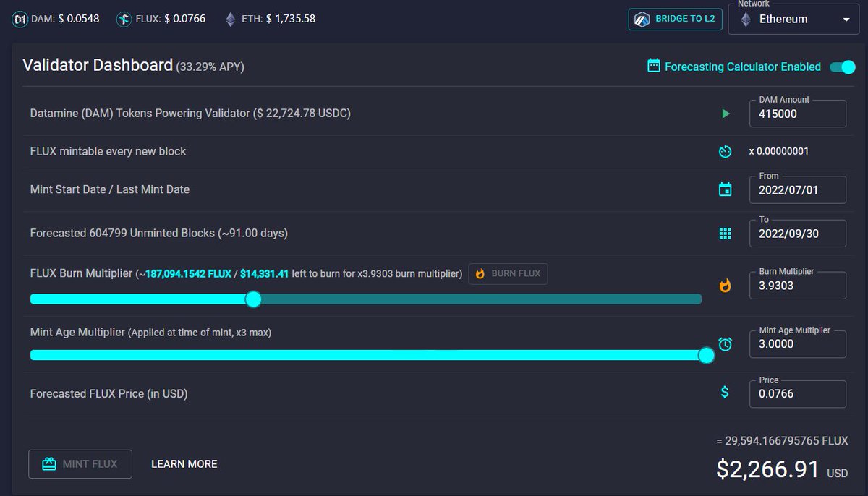Click the ETH price $ 1,735.58
Viewport: 868px width, 496px height.
click(291, 19)
